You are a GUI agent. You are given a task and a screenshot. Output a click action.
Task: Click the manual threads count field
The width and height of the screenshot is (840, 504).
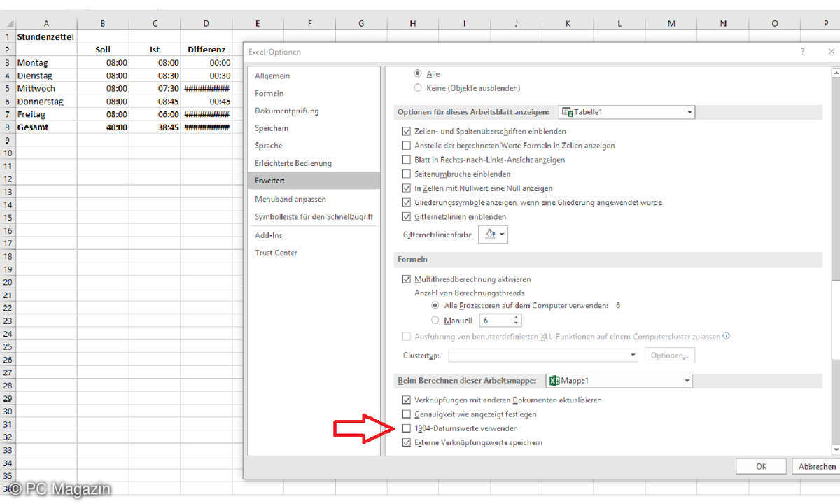pyautogui.click(x=496, y=321)
